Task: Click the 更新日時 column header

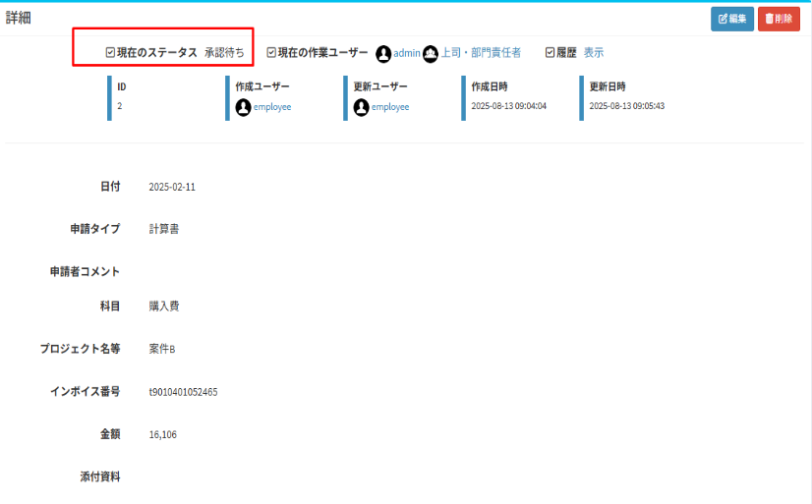Action: click(608, 86)
